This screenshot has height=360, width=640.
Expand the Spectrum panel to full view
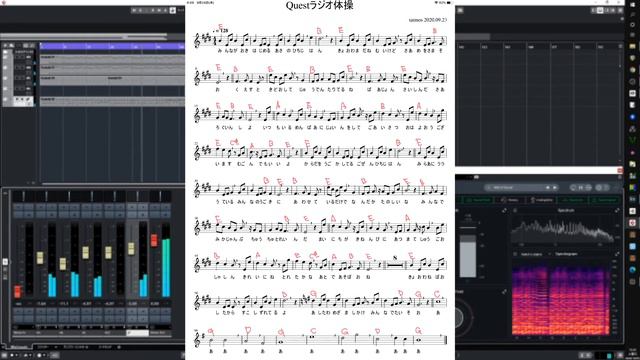click(617, 210)
